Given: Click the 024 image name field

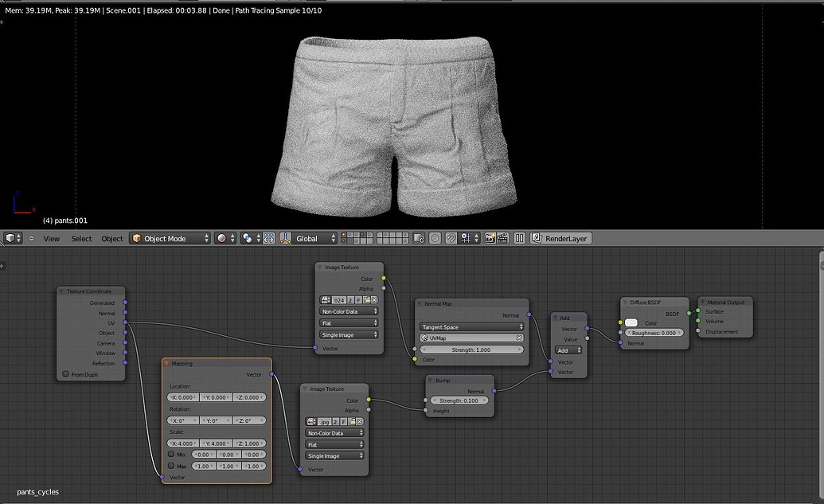Looking at the screenshot, I should tap(338, 300).
